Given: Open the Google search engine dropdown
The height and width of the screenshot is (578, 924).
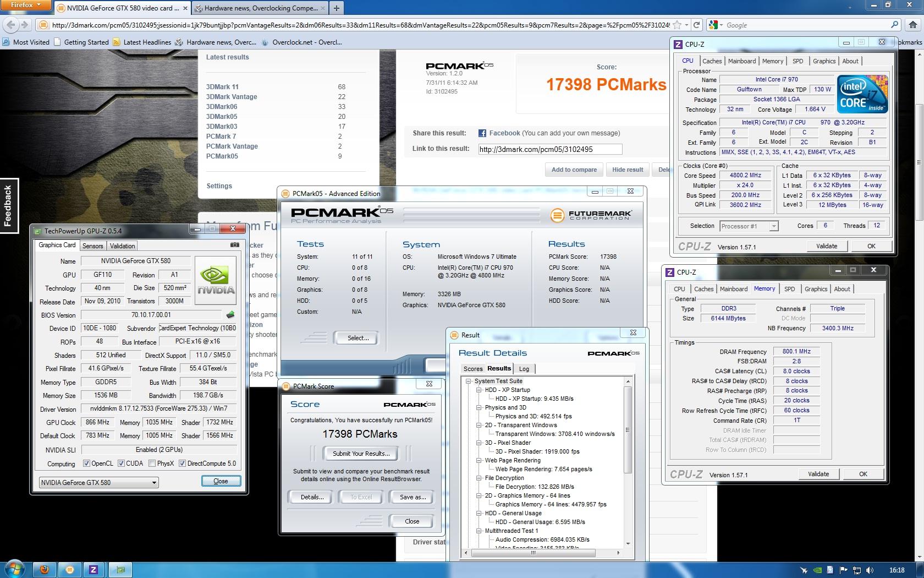Looking at the screenshot, I should (716, 25).
